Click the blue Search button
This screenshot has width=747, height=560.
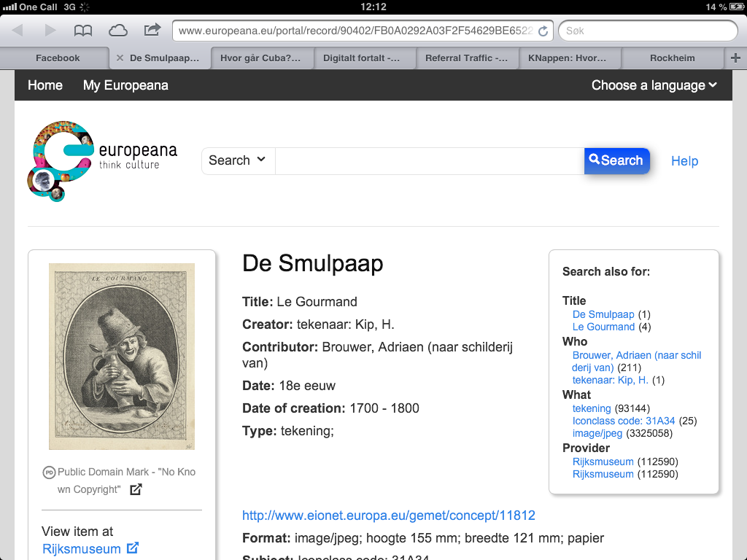pos(616,160)
